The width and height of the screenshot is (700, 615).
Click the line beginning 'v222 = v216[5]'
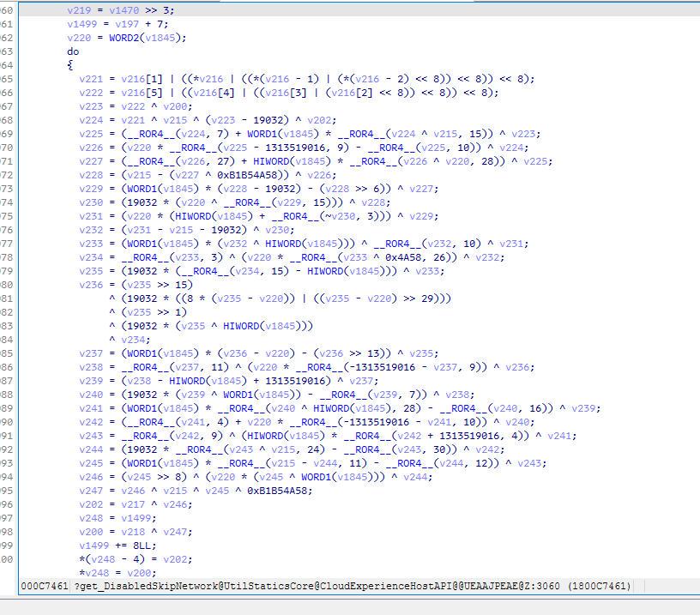289,93
